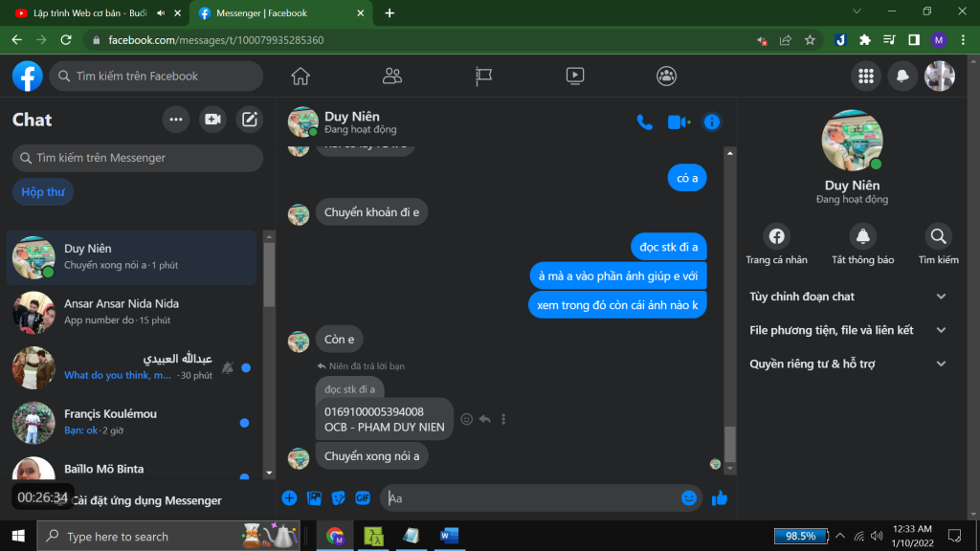
Task: Click the Hộp thư inbox button
Action: [x=43, y=192]
